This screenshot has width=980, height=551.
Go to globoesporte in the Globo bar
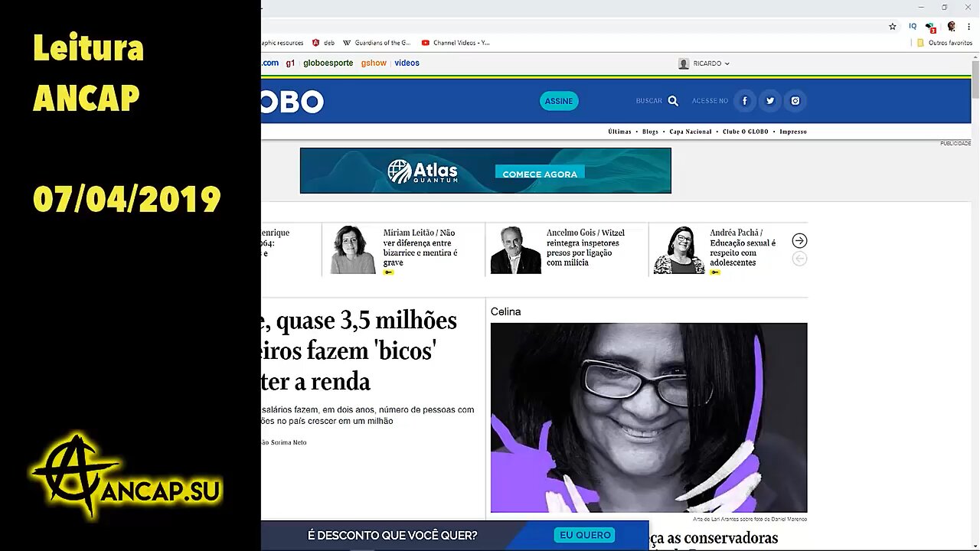[x=328, y=64]
